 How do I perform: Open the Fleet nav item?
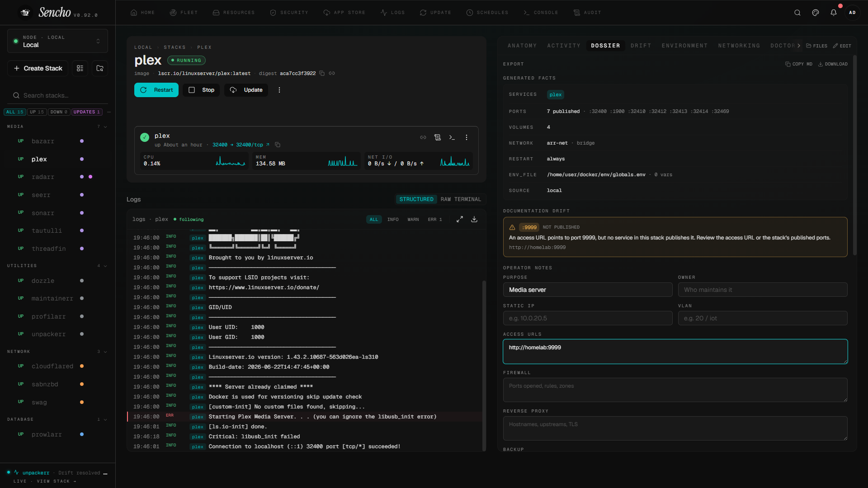[x=184, y=13]
